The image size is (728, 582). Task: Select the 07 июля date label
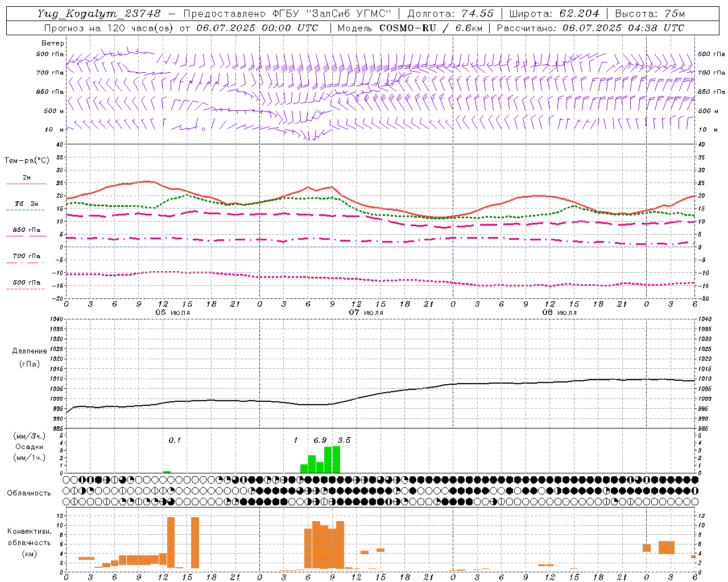[366, 313]
